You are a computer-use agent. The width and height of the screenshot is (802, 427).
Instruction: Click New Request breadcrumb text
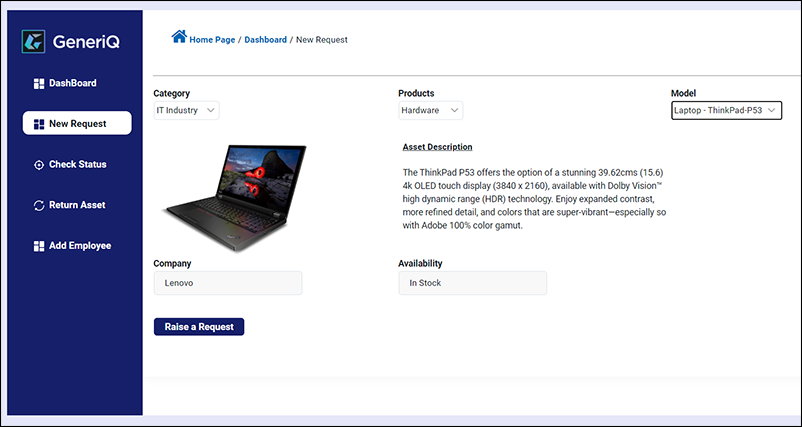point(322,39)
